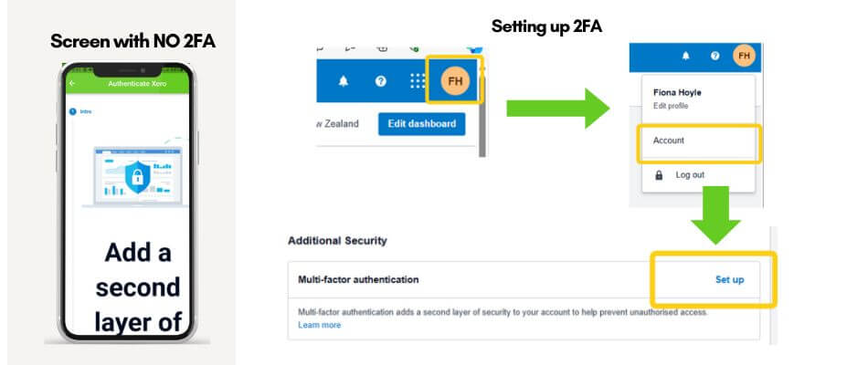Viewport: 868px width, 365px height.
Task: Open the Edit profile link
Action: pos(671,106)
